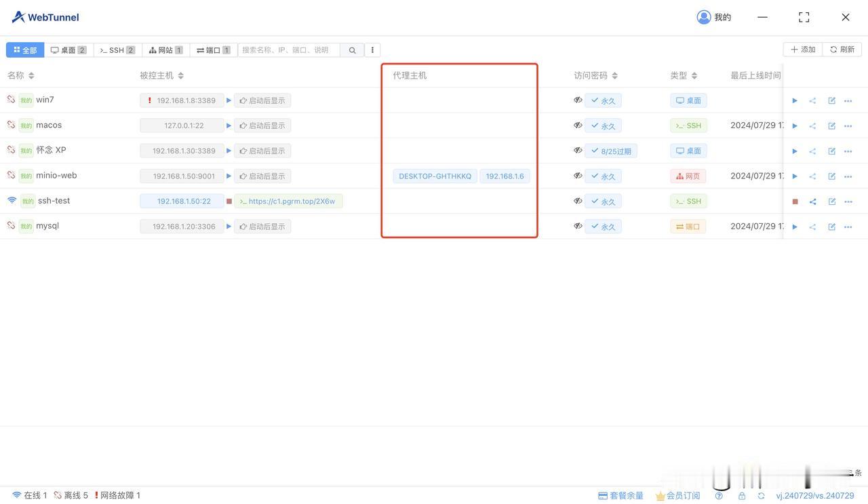Viewport: 868px width, 504px height.
Task: Start the mysql tunnel from its actions column
Action: click(x=795, y=227)
